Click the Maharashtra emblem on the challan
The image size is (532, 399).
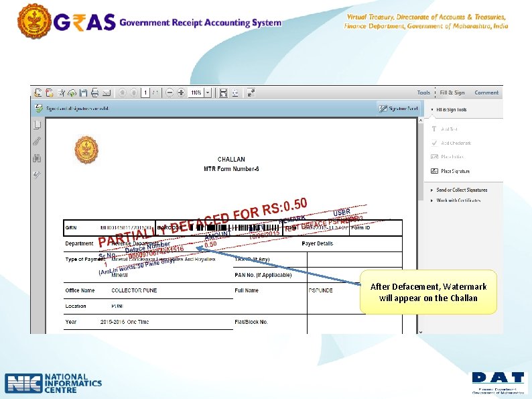coord(86,150)
